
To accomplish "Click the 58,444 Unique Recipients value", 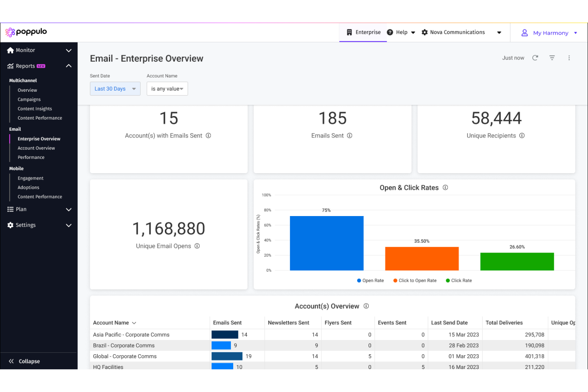I will click(x=496, y=118).
